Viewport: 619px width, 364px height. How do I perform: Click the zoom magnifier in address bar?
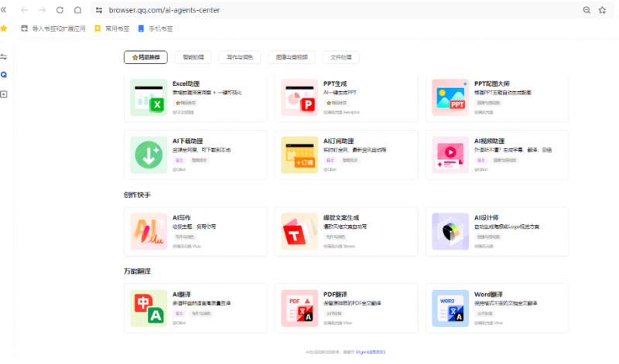tap(586, 10)
